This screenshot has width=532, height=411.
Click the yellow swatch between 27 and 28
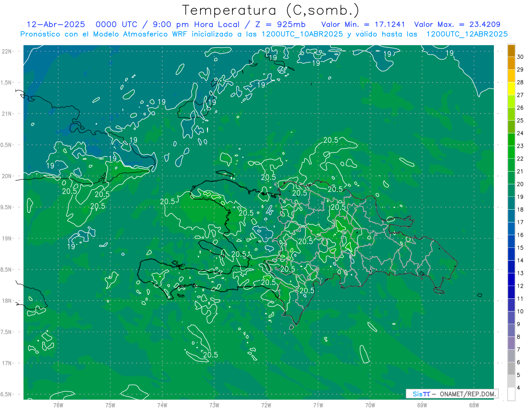pos(512,89)
